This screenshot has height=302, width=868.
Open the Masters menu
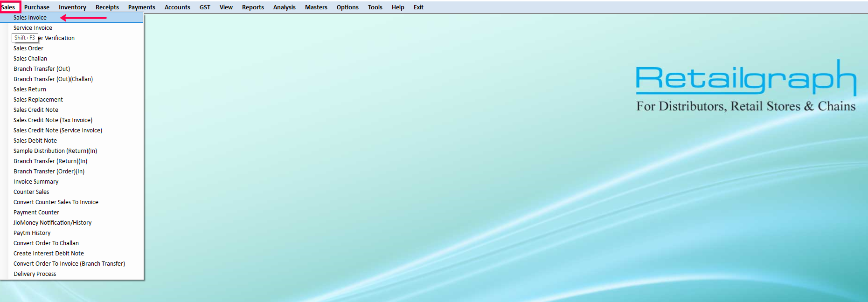tap(316, 7)
